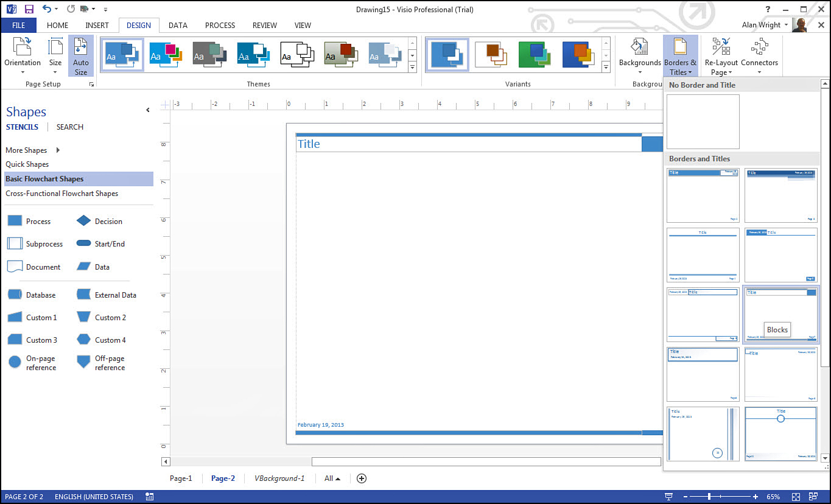The image size is (831, 504).
Task: Expand the Variants gallery more arrow
Action: click(x=606, y=68)
